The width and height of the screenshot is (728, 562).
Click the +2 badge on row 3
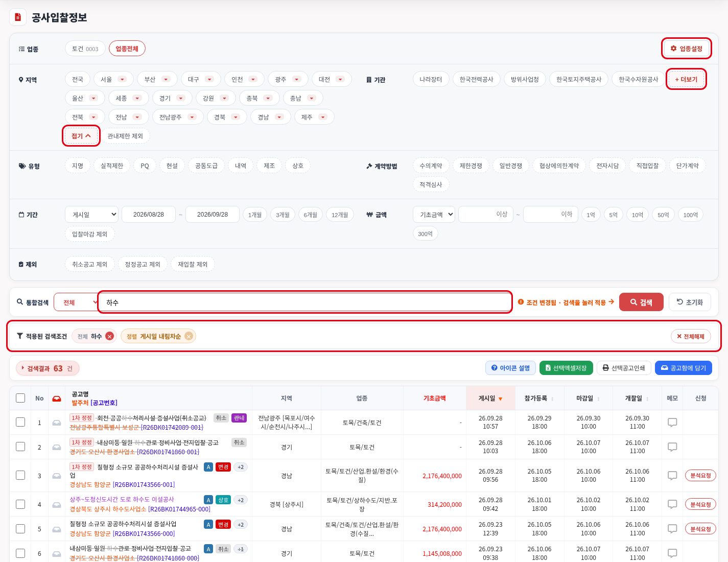[241, 467]
